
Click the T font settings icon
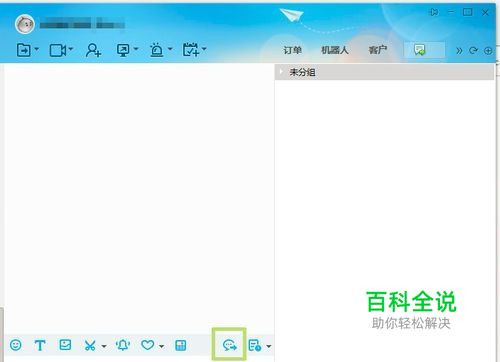click(x=40, y=345)
